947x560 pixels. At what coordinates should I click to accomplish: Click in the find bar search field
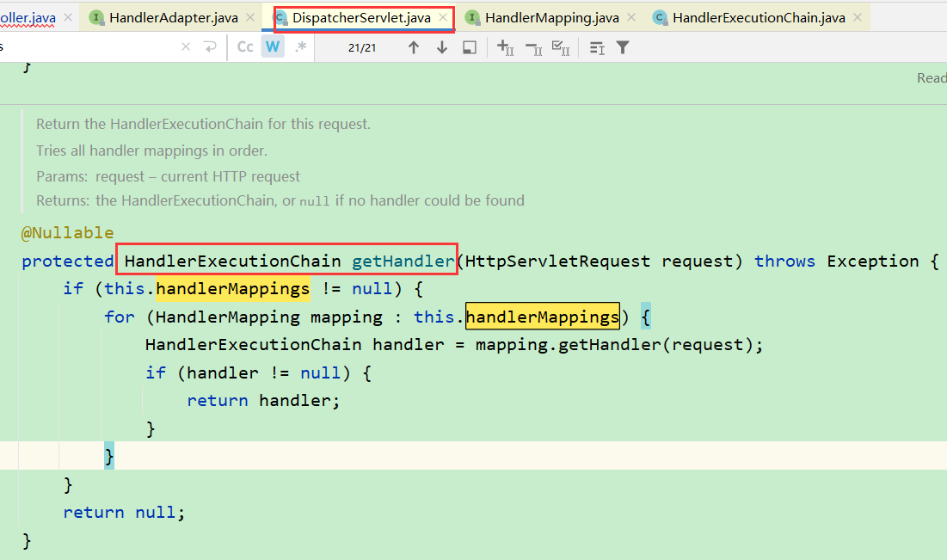(90, 47)
